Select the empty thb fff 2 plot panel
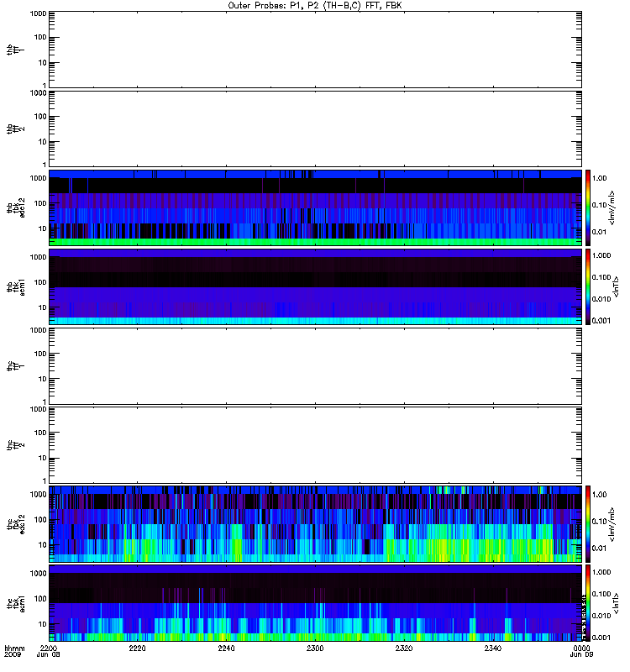The image size is (630, 672). pyautogui.click(x=315, y=129)
